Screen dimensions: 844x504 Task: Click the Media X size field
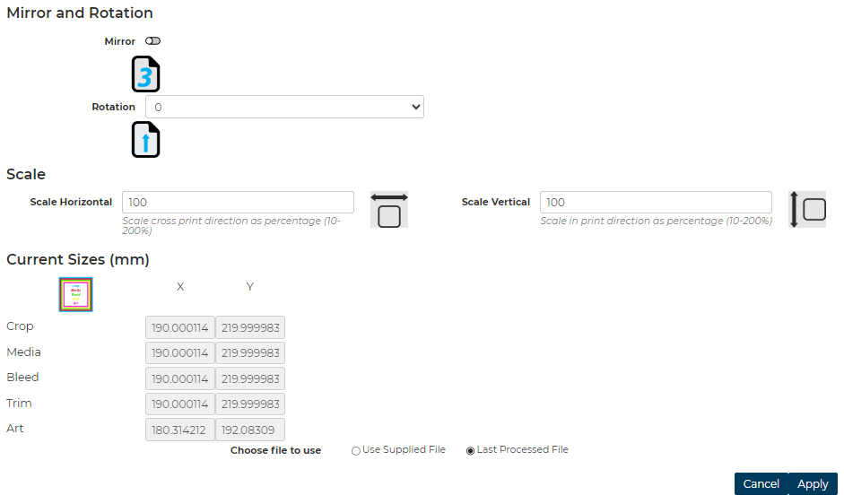[x=179, y=353]
